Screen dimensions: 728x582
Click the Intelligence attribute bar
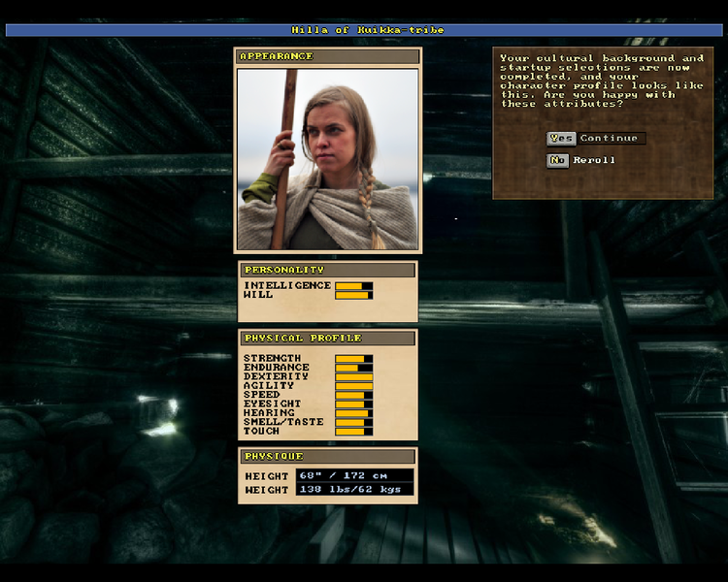[x=353, y=286]
